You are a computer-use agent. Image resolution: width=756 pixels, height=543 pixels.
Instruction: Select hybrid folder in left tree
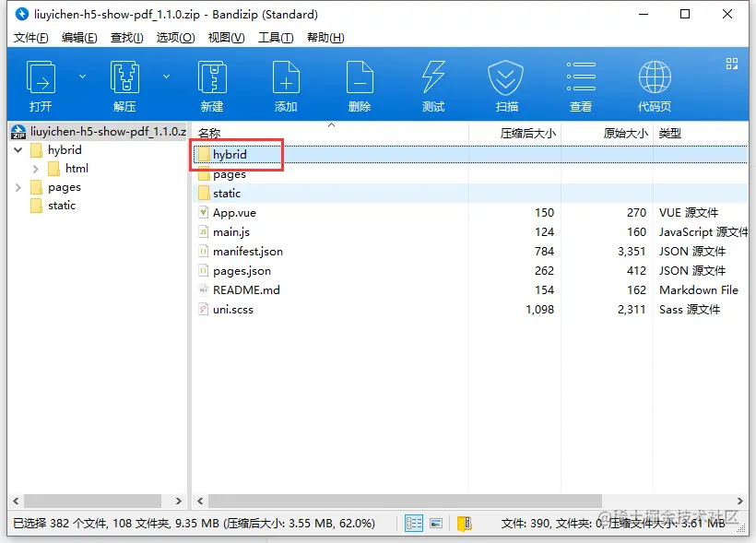[56, 150]
